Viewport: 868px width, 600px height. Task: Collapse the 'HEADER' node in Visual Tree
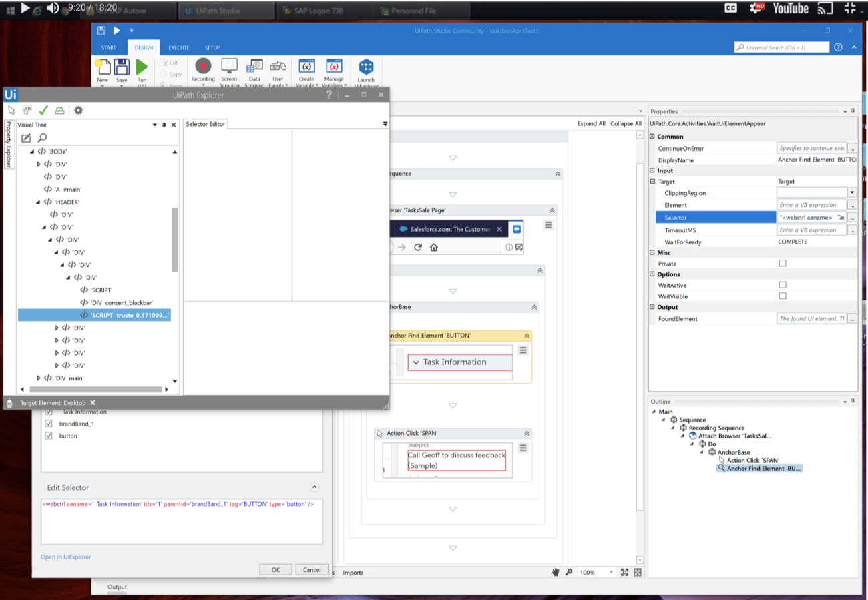39,202
